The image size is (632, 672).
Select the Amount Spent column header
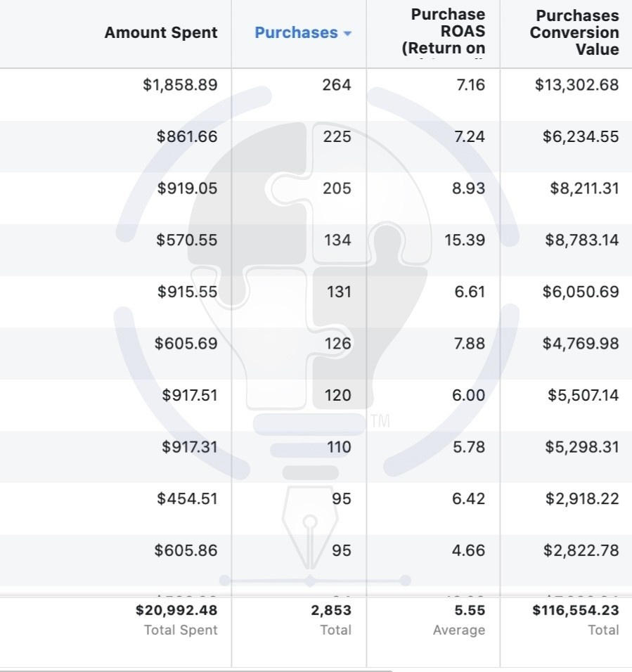pyautogui.click(x=161, y=32)
